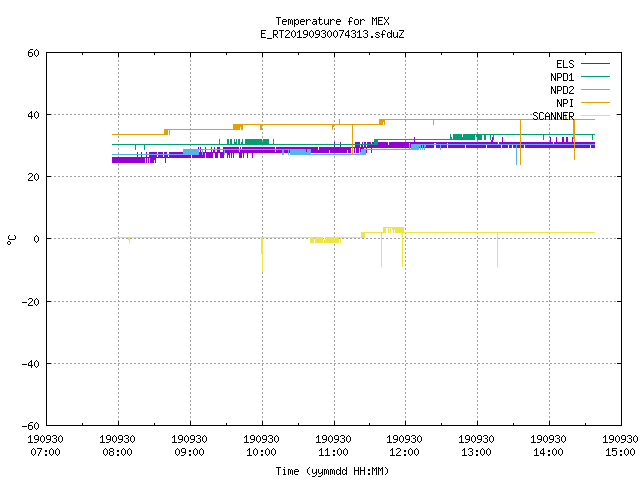Click the purple ELS legend line sample
This screenshot has width=640, height=480.
pyautogui.click(x=595, y=64)
